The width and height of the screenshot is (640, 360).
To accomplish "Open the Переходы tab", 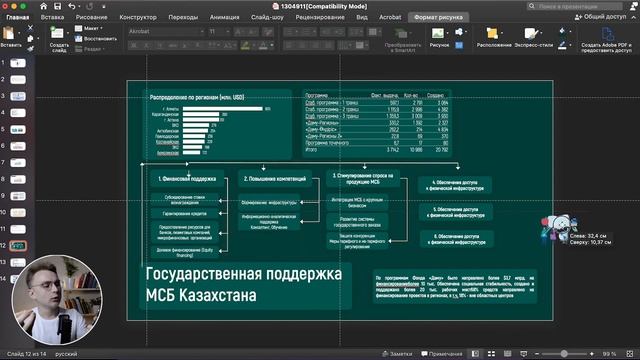I will pyautogui.click(x=183, y=17).
